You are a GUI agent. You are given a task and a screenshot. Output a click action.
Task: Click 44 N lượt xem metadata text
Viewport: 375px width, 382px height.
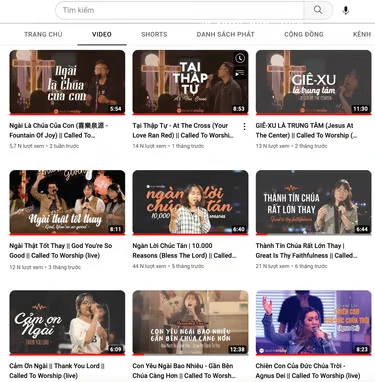(x=149, y=266)
